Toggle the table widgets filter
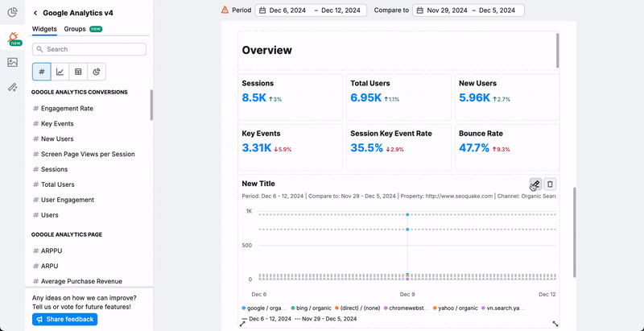The height and width of the screenshot is (331, 644). (78, 72)
